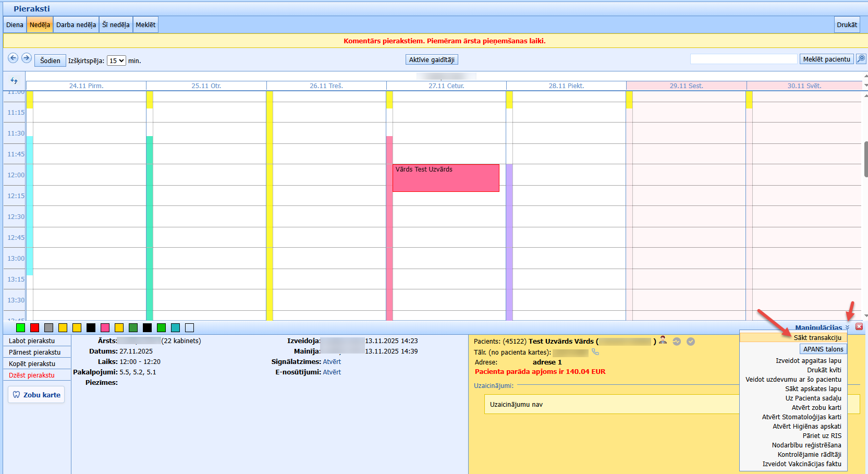Open Signālatzīmes Atvērt link
This screenshot has height=474, width=868.
point(332,361)
